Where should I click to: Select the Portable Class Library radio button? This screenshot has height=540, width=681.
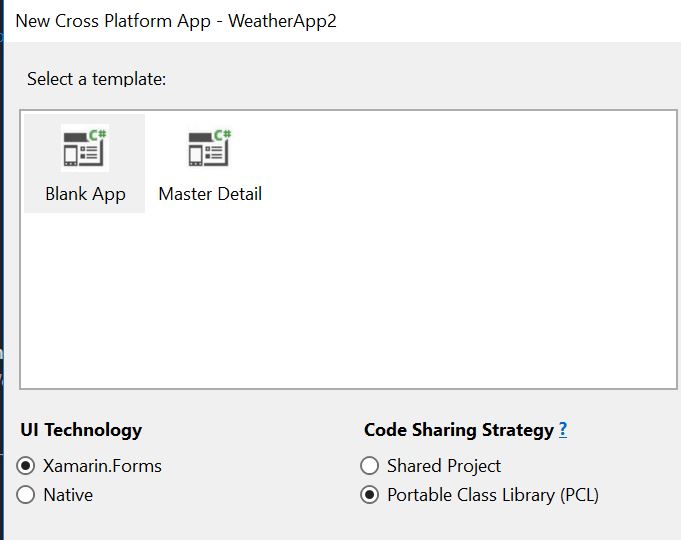point(369,495)
